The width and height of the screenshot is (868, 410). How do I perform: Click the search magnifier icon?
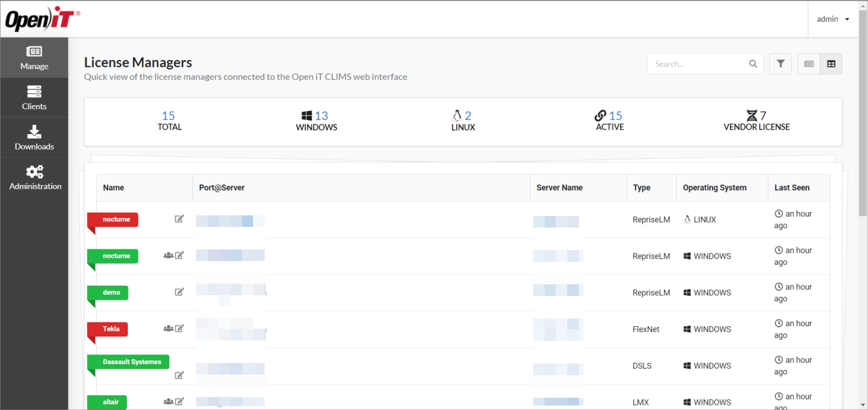point(753,64)
